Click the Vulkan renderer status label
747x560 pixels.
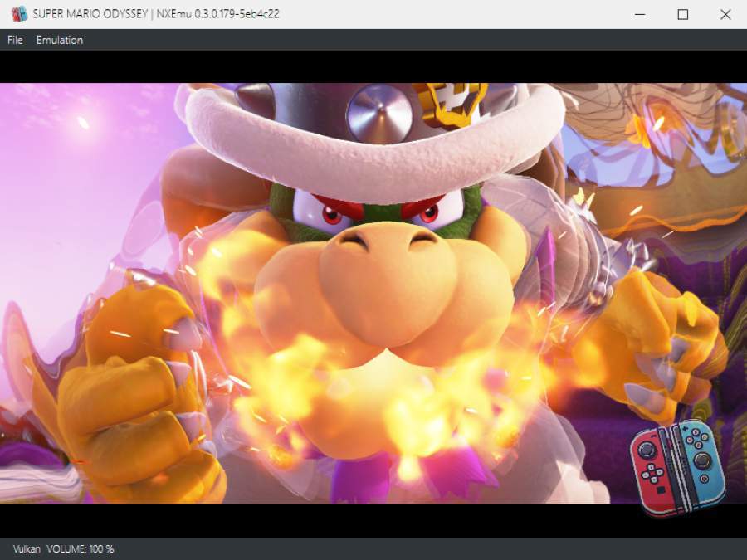(x=27, y=549)
